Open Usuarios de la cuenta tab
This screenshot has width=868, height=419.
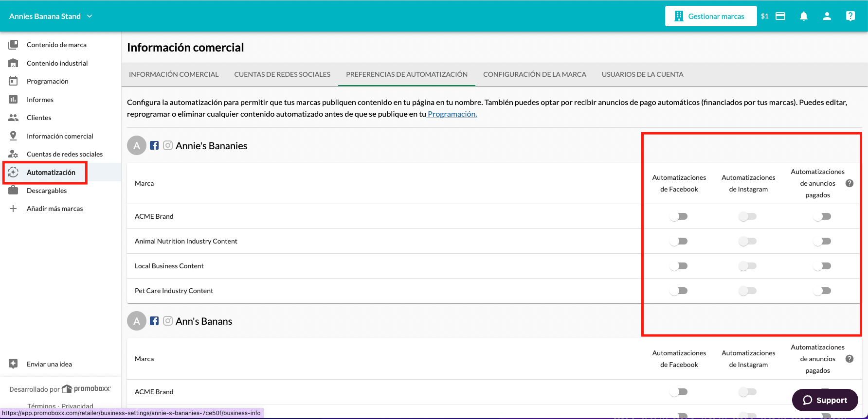(x=642, y=74)
